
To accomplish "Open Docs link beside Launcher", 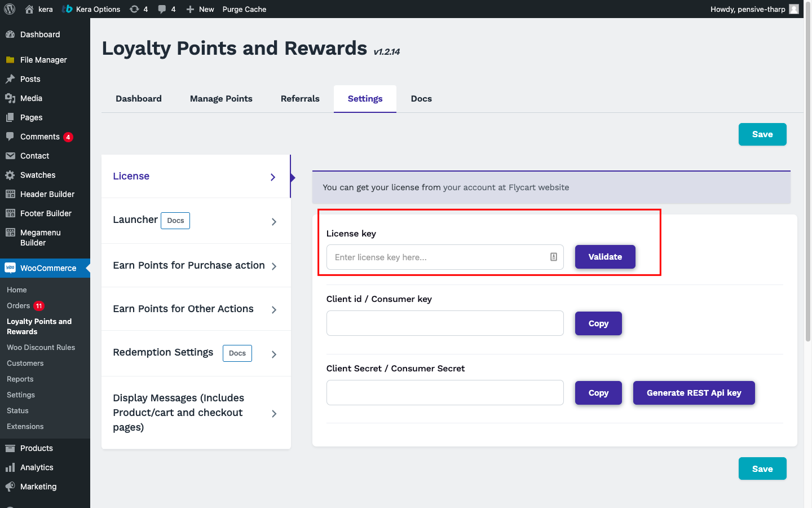I will [175, 221].
